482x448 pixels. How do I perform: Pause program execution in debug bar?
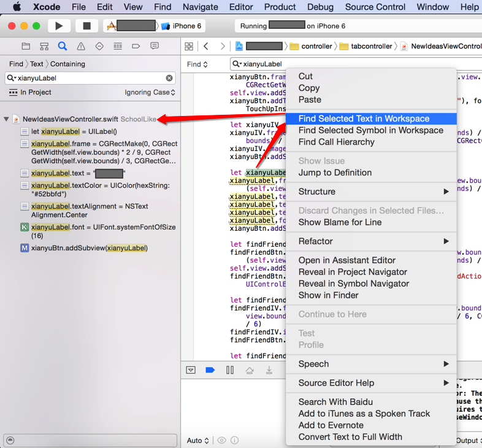pyautogui.click(x=230, y=370)
